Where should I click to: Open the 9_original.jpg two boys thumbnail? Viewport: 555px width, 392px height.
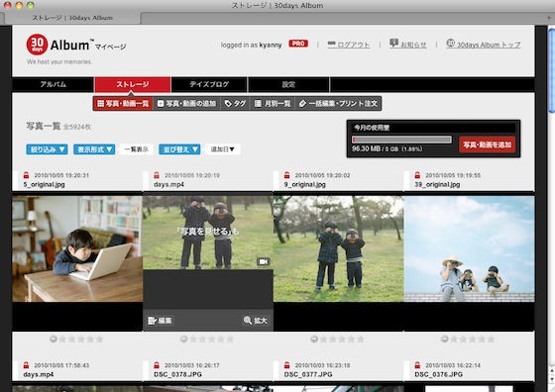pos(338,248)
